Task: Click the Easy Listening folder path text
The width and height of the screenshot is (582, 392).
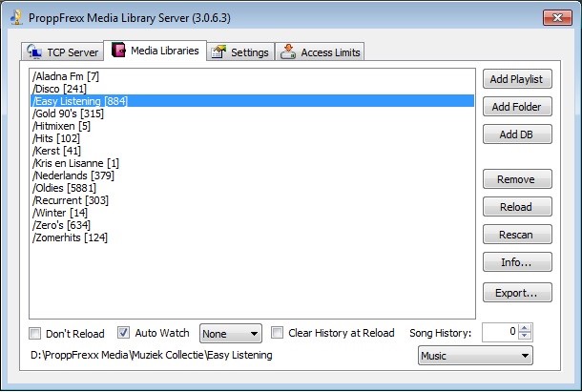Action: [152, 355]
